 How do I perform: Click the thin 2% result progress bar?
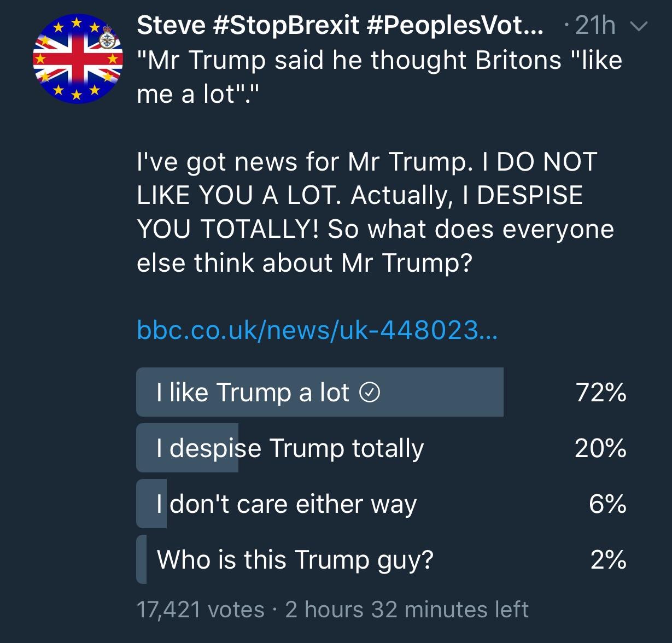(142, 560)
